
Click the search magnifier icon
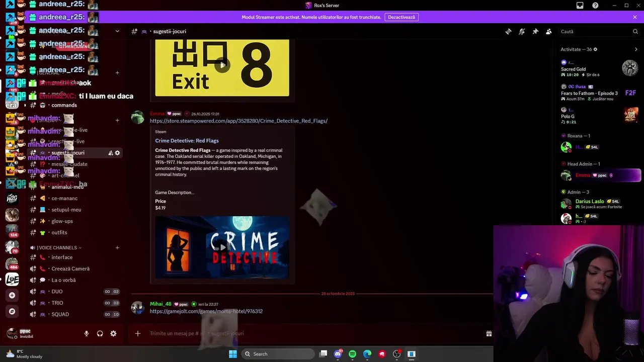[x=635, y=31]
